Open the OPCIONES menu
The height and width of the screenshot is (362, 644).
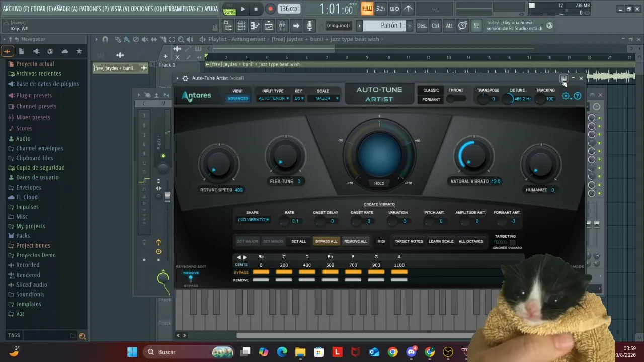[146, 9]
